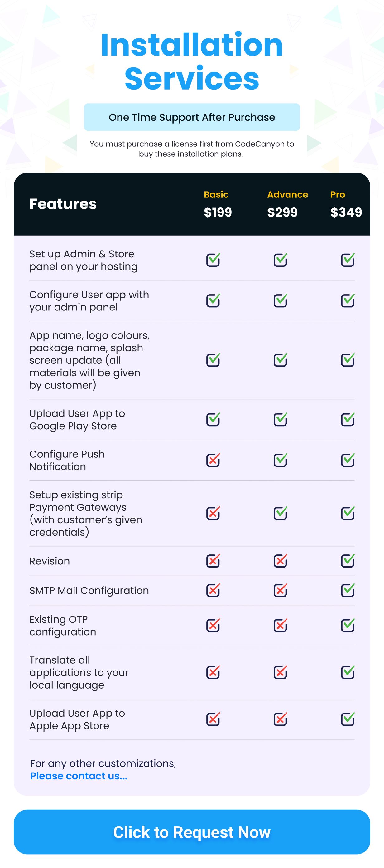Open the Please contact us link

coord(79,776)
